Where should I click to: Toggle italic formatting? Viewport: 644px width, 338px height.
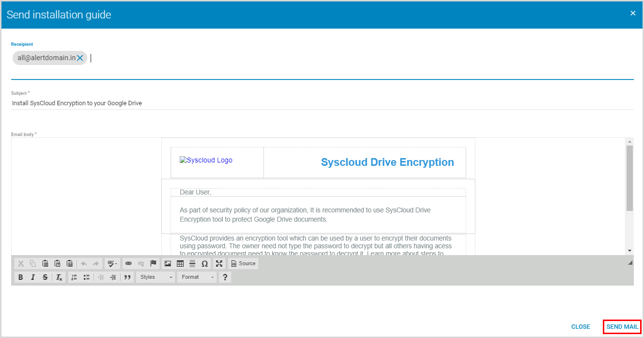click(x=33, y=277)
